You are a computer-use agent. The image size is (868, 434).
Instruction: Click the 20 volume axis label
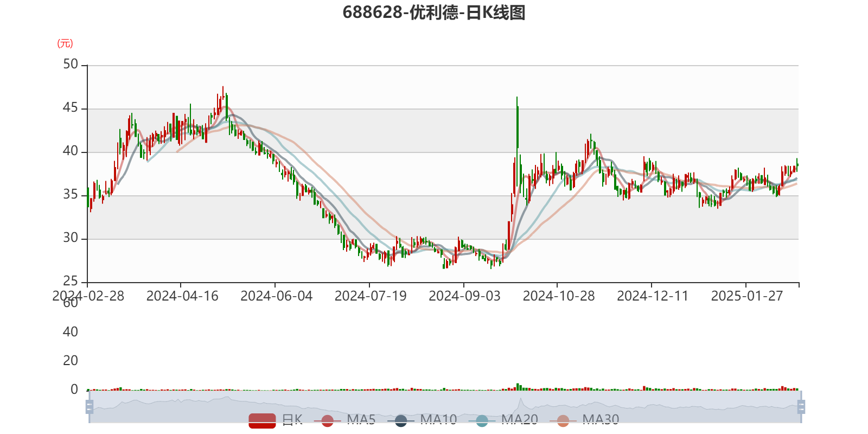click(x=71, y=360)
